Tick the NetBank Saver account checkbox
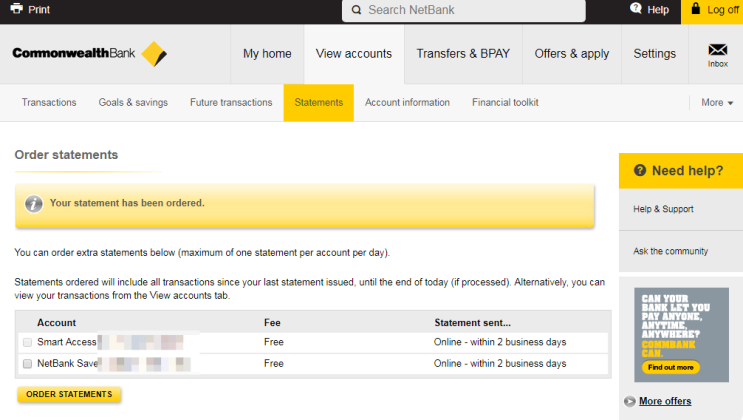This screenshot has width=743, height=420. (27, 364)
